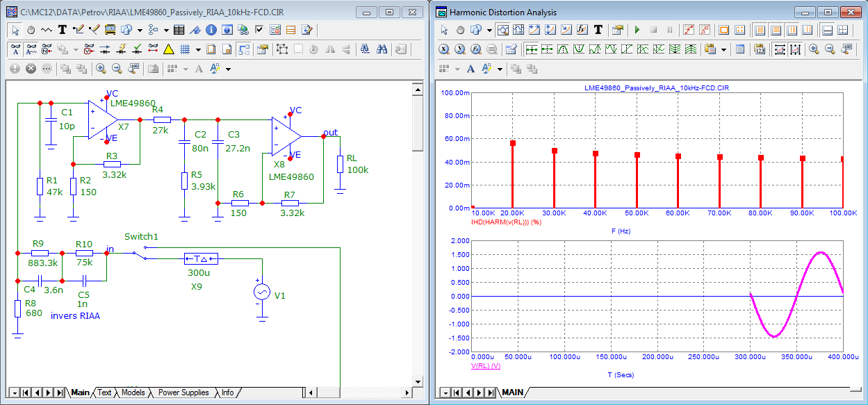Click the yellow warning triangle icon

168,49
